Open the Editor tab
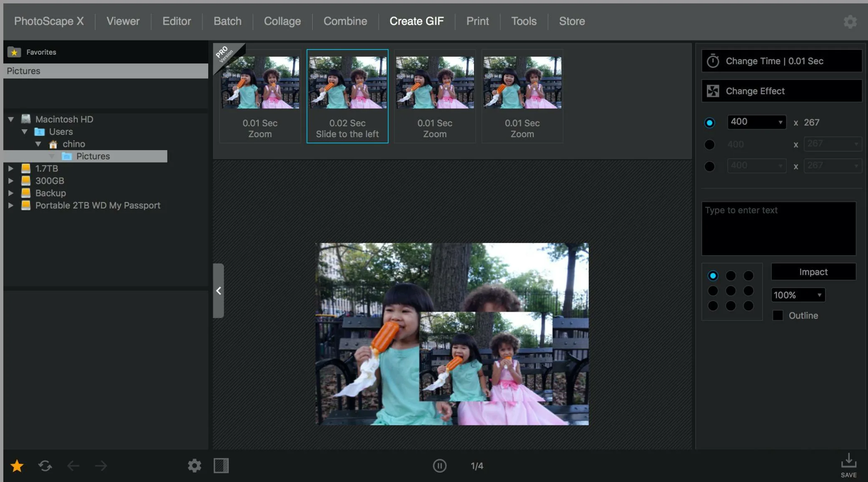Image resolution: width=868 pixels, height=482 pixels. click(177, 21)
